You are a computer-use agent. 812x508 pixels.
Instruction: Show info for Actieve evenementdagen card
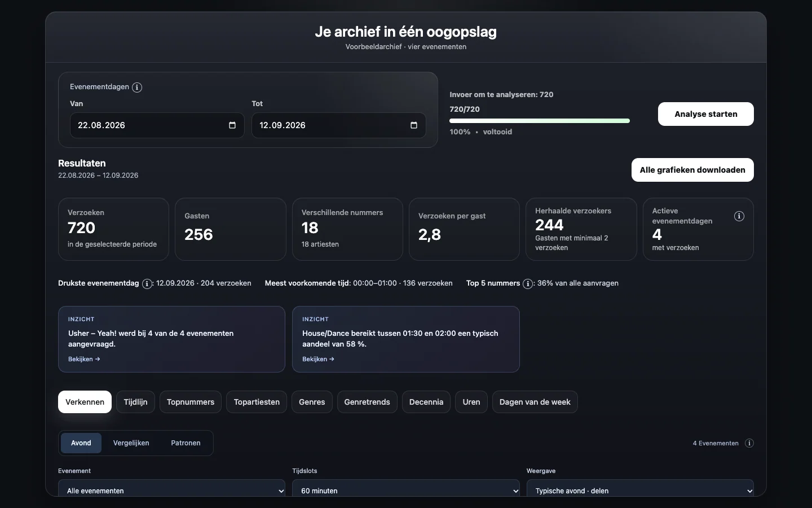click(739, 216)
